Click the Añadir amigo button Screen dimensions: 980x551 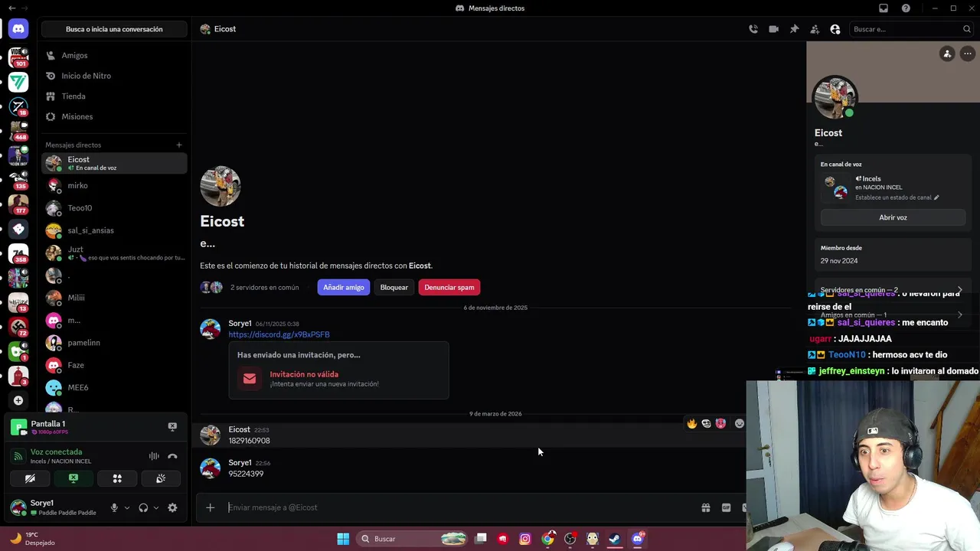click(344, 287)
